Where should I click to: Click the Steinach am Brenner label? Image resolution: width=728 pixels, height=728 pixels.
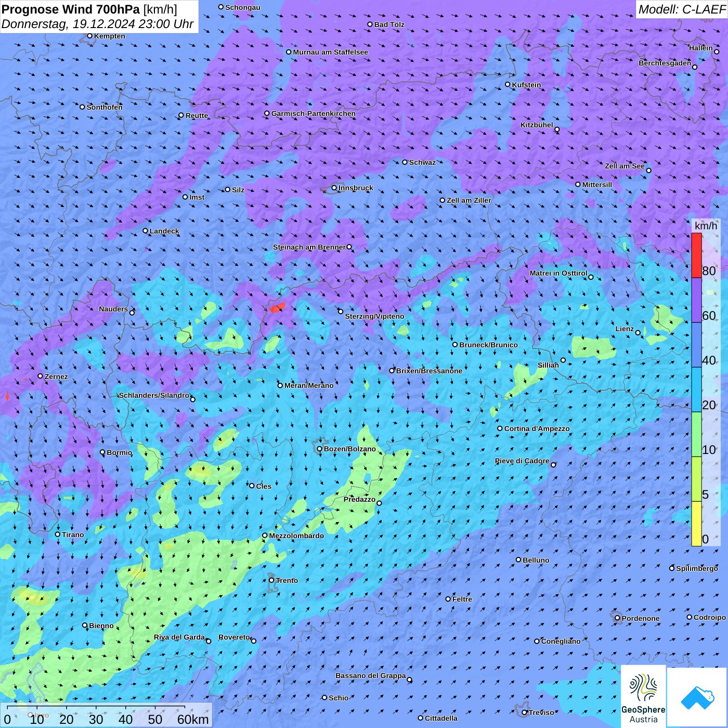309,247
